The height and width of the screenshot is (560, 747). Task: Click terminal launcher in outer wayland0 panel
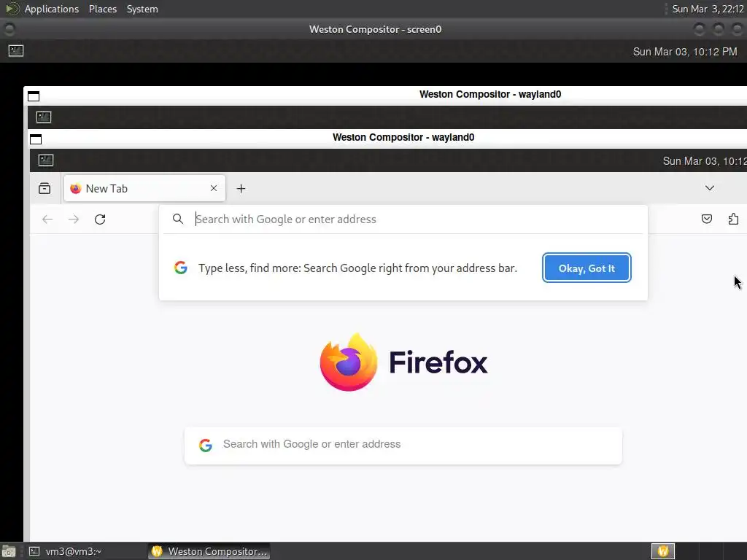(43, 117)
